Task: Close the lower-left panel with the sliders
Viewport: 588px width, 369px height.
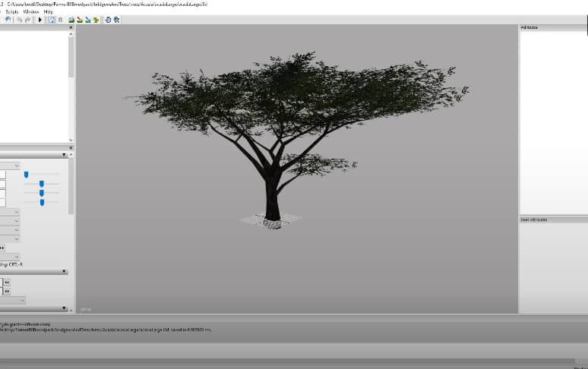Action: pos(71,147)
